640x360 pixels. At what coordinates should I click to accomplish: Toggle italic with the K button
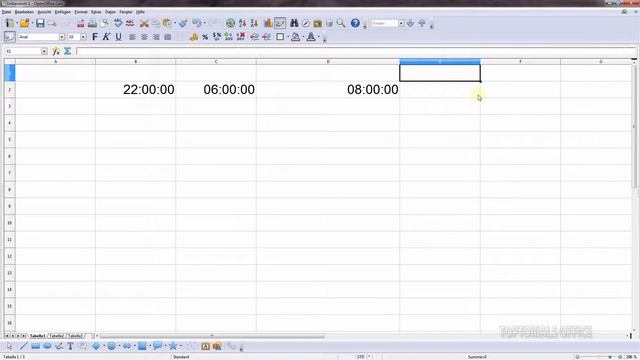coord(106,37)
